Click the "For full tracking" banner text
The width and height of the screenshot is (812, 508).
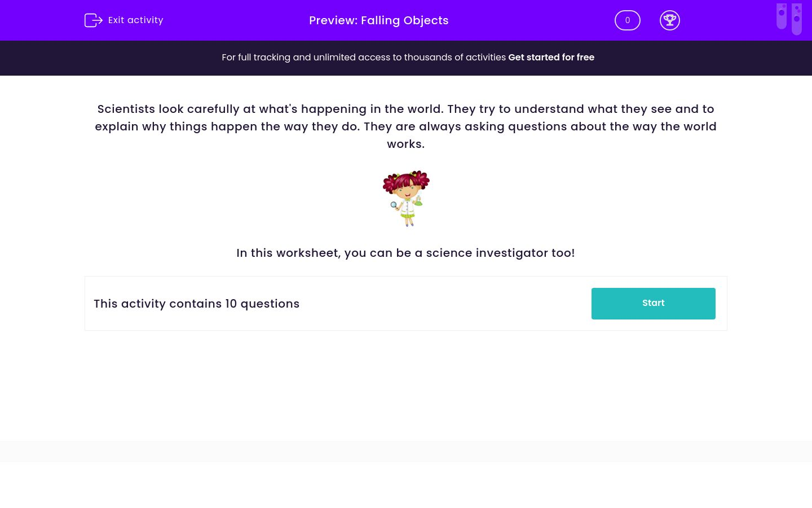(364, 58)
